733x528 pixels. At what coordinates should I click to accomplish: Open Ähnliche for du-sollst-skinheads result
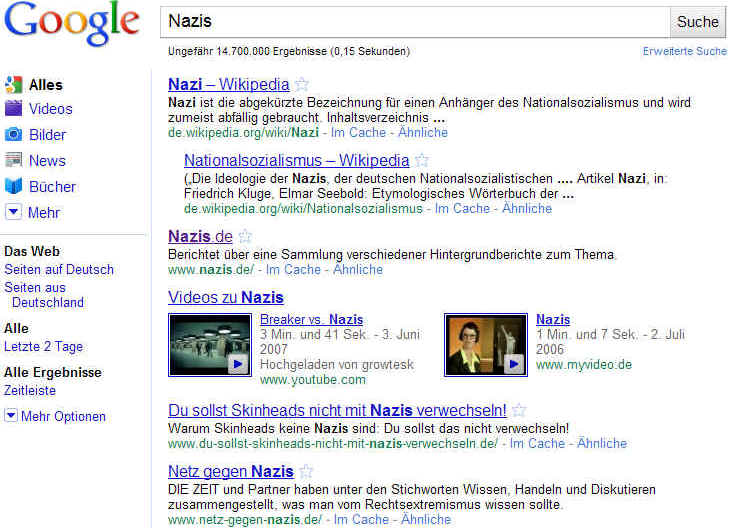[602, 443]
